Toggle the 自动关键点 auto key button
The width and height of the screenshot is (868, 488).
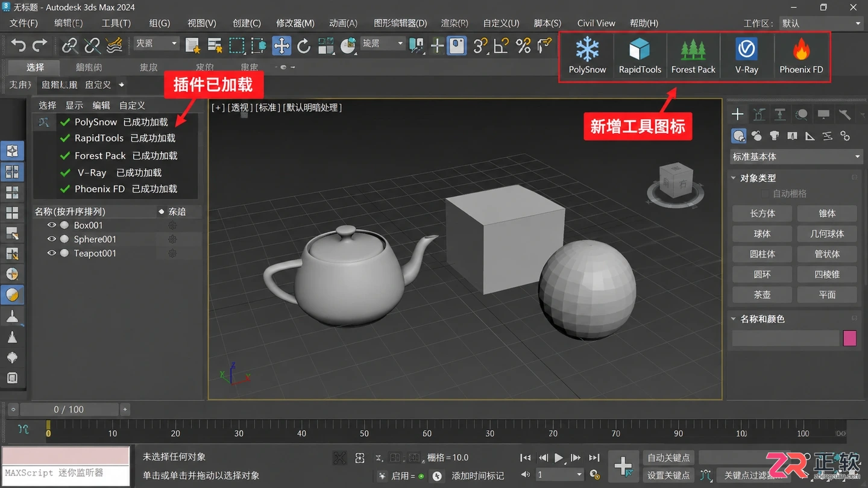(668, 457)
